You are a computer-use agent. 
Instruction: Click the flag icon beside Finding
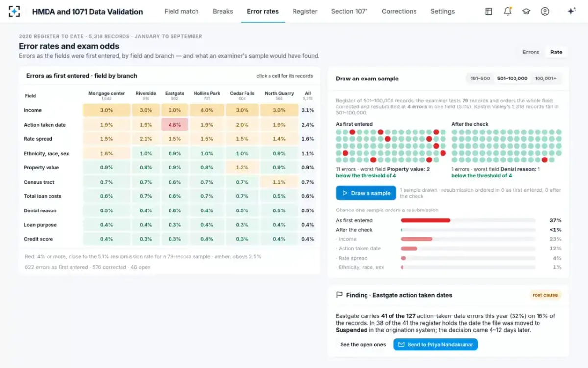pyautogui.click(x=339, y=295)
